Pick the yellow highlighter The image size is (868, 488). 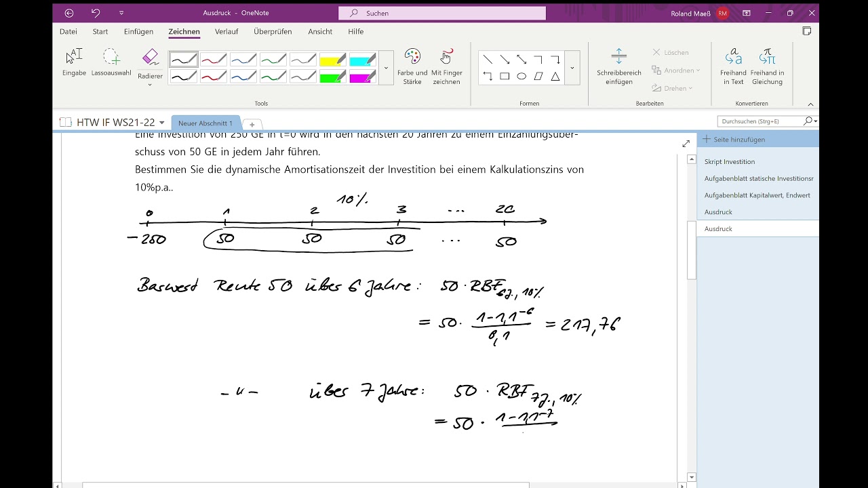332,59
